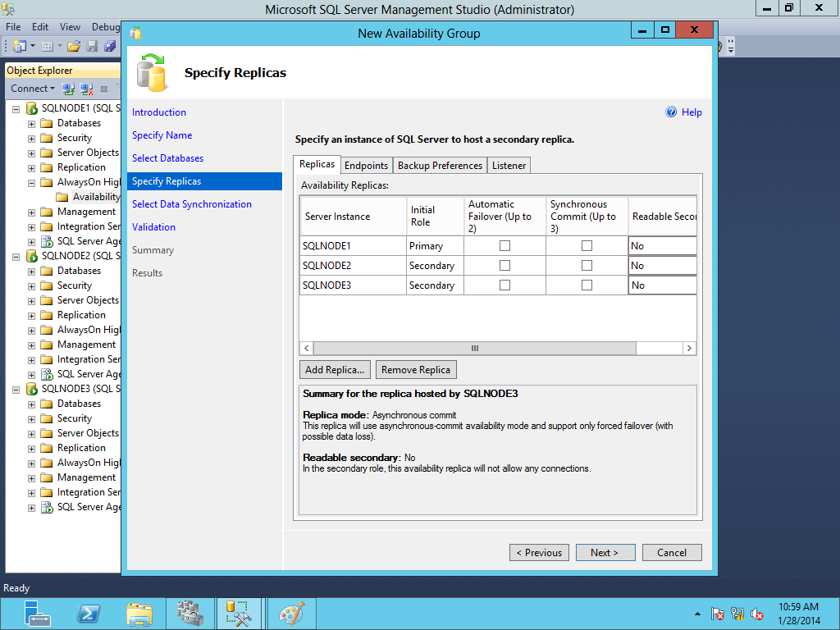Click the grid scrollbar left arrow
This screenshot has height=630, width=840.
pos(307,348)
